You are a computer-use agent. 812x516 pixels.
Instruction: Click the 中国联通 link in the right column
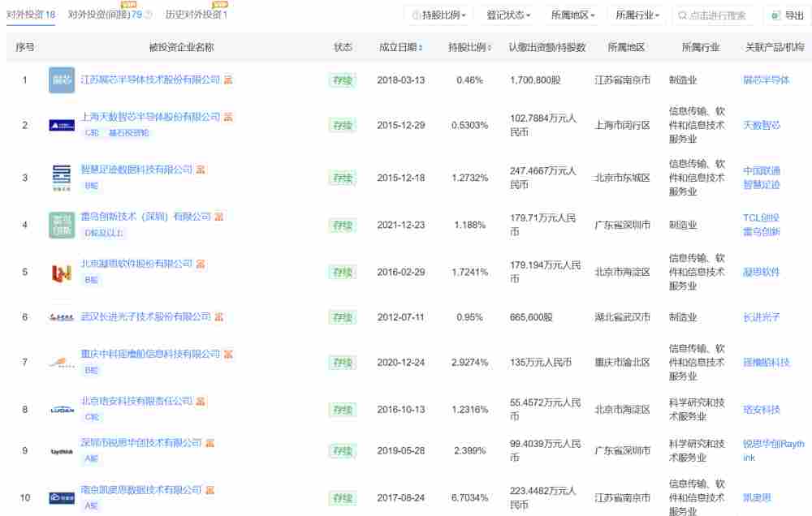pyautogui.click(x=761, y=170)
